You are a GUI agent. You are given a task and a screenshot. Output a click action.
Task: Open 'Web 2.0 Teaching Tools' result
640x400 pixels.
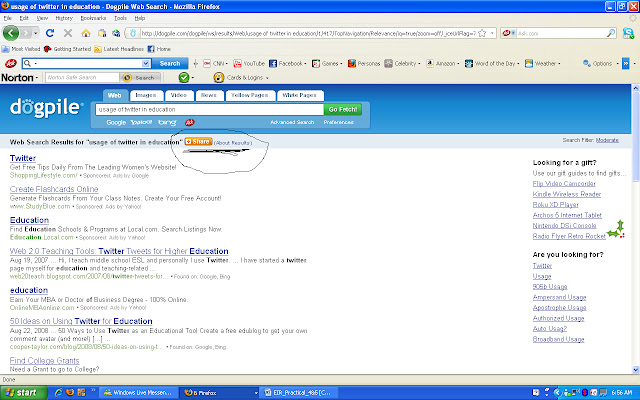(119, 251)
